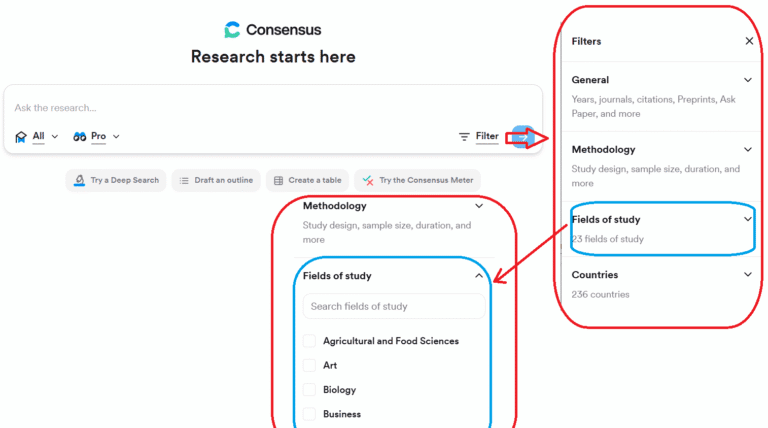Click the Search fields of study box
This screenshot has width=768, height=428.
[x=394, y=307]
